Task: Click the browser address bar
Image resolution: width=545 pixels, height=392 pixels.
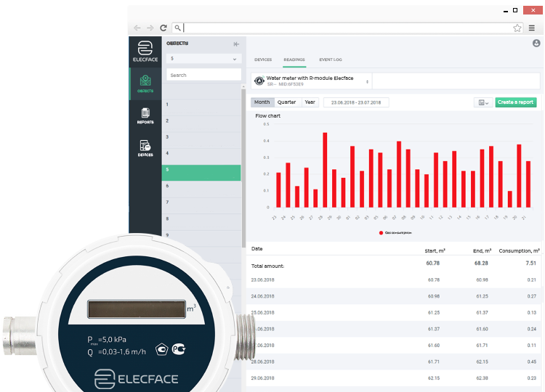Action: click(347, 28)
